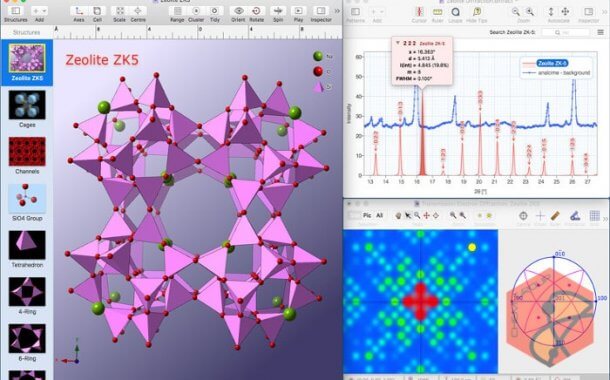610x380 pixels.
Task: Select the diamond target tool
Action: click(x=436, y=215)
